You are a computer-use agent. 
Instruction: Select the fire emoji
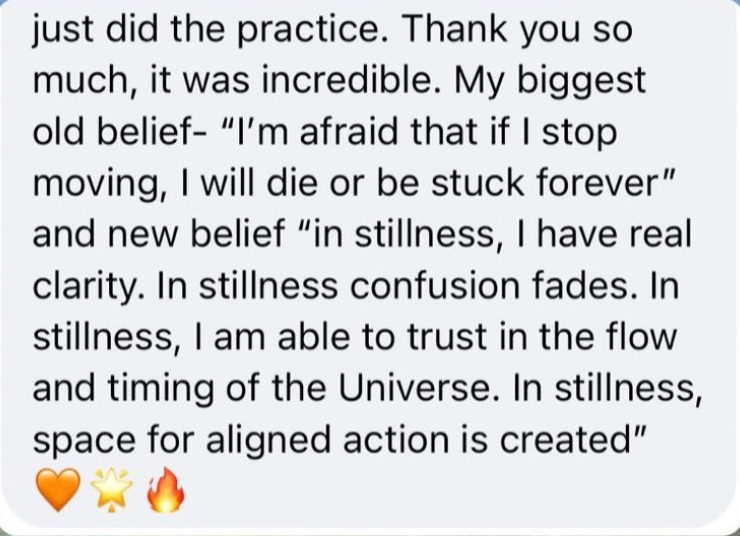pos(165,491)
